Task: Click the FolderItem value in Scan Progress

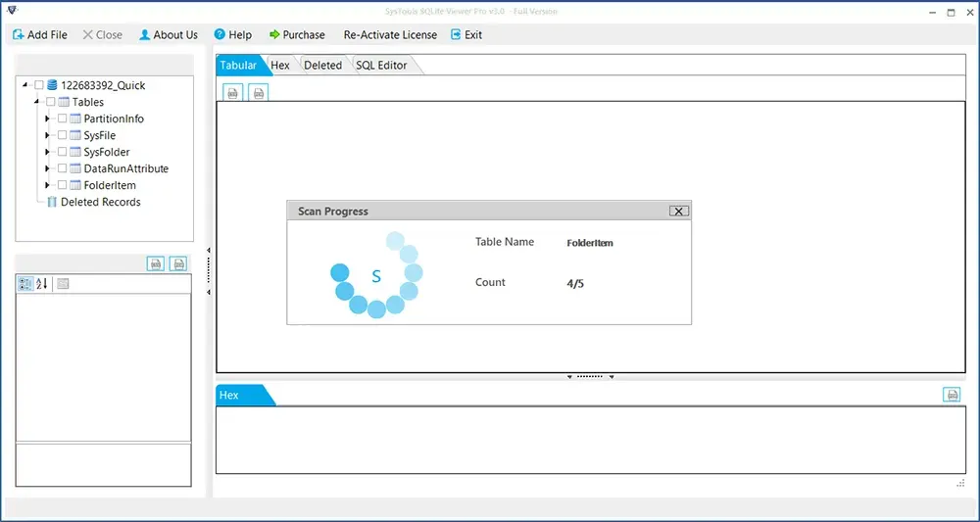Action: coord(590,244)
